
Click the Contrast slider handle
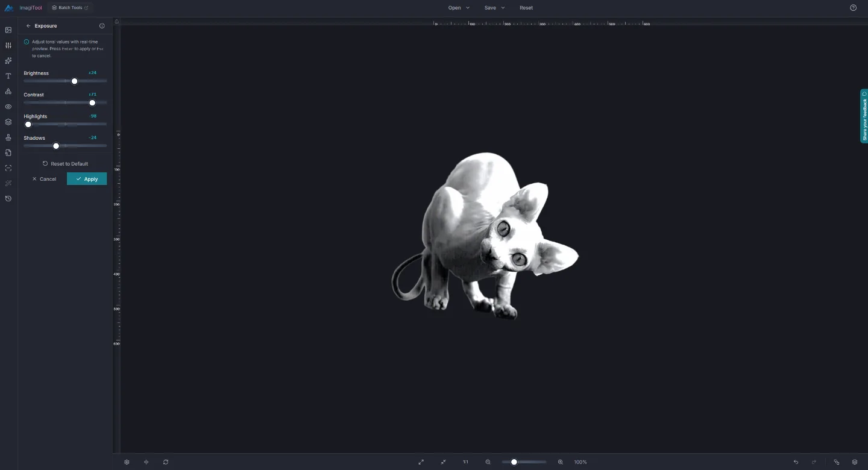pyautogui.click(x=92, y=103)
